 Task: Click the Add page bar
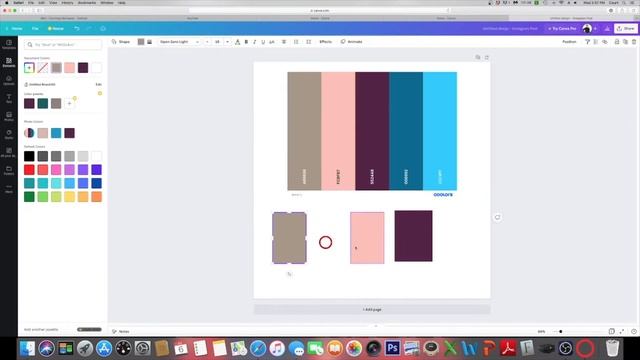372,309
